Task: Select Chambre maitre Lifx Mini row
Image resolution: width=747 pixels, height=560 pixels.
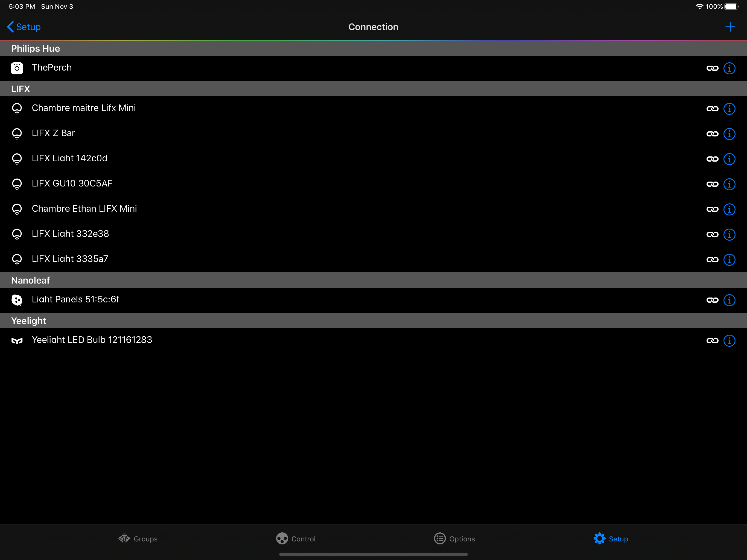Action: click(373, 109)
